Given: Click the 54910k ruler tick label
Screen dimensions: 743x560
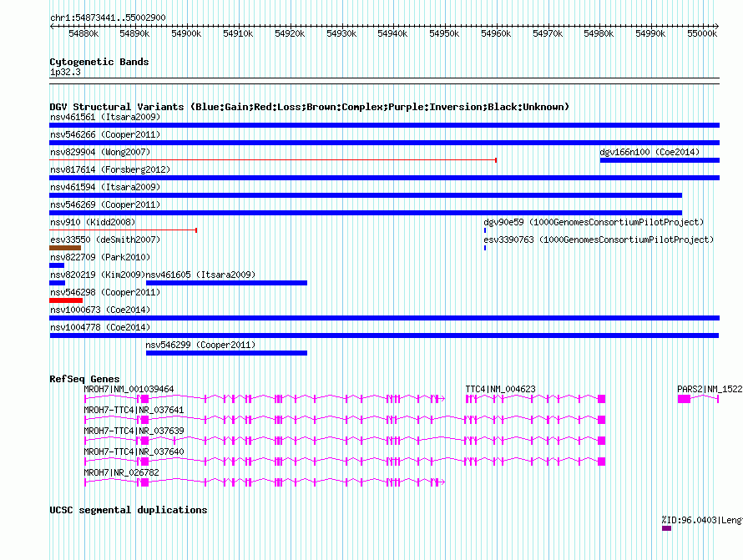Looking at the screenshot, I should [x=238, y=33].
